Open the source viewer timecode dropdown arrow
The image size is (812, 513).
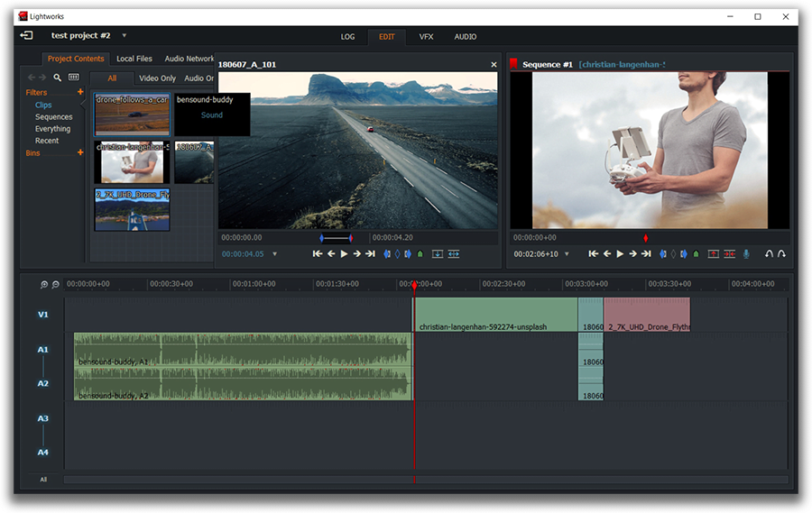(x=275, y=254)
